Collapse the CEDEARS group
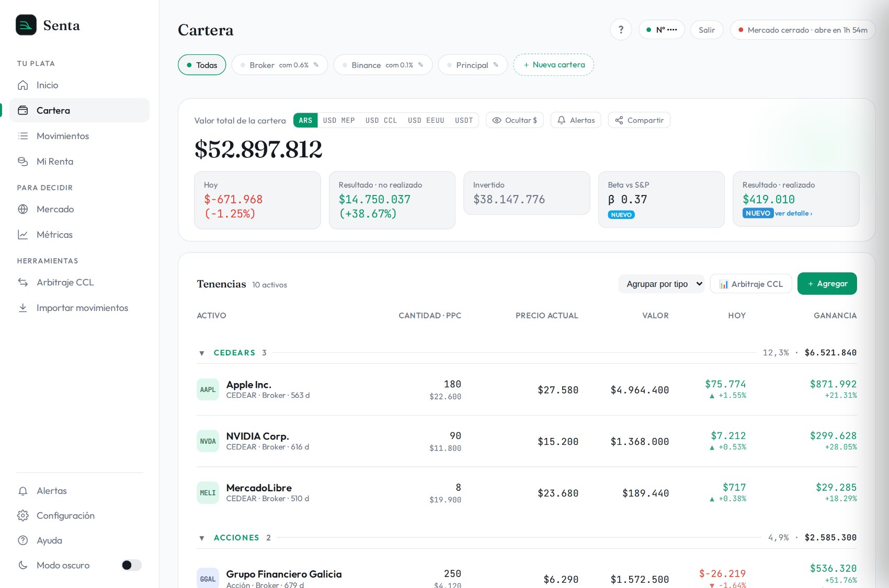 [x=202, y=353]
